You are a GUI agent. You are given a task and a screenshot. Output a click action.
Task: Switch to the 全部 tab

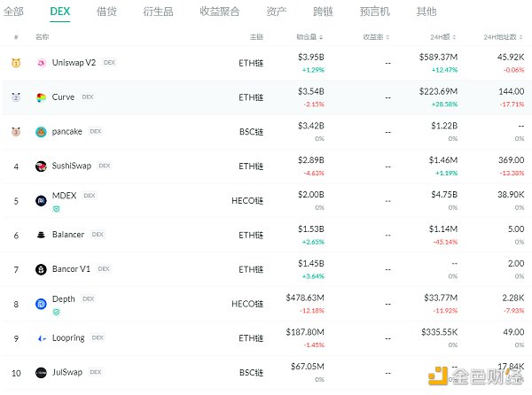coord(13,12)
